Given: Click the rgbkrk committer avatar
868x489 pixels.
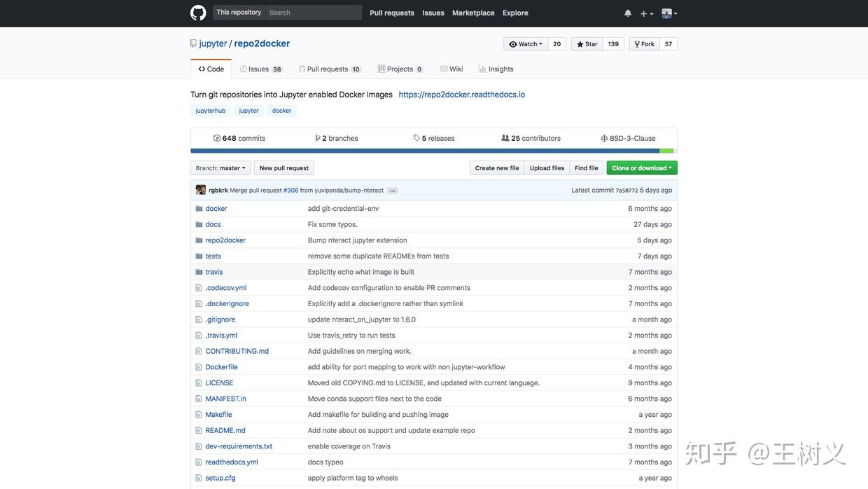Looking at the screenshot, I should click(201, 190).
